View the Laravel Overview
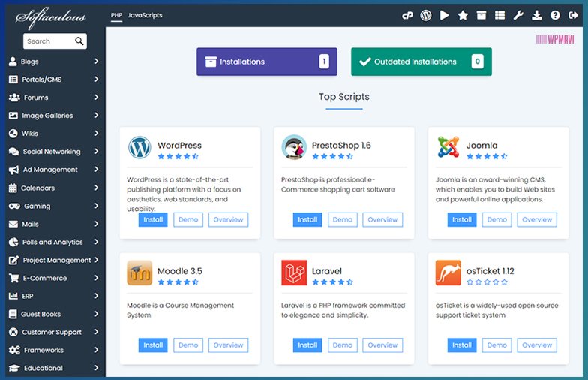 (382, 345)
